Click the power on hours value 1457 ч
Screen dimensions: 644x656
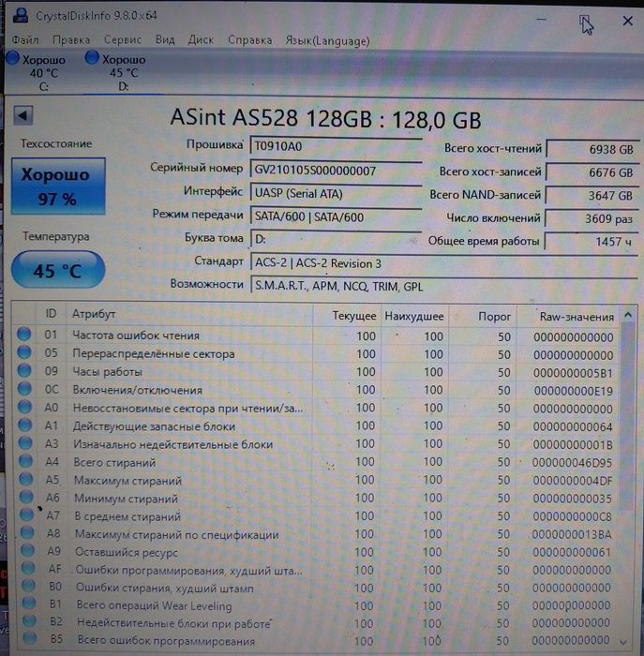tap(592, 242)
